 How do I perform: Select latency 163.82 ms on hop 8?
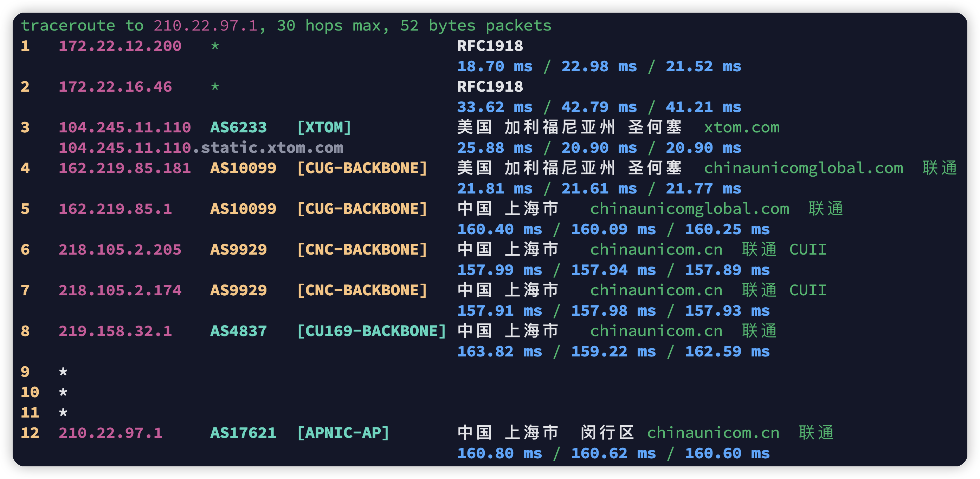tap(499, 352)
